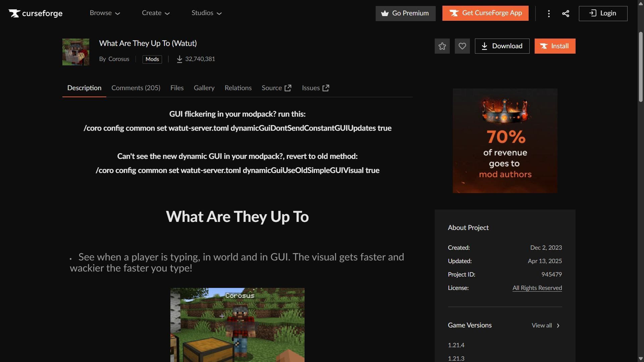
Task: Click the Go Premium crown button
Action: point(405,13)
